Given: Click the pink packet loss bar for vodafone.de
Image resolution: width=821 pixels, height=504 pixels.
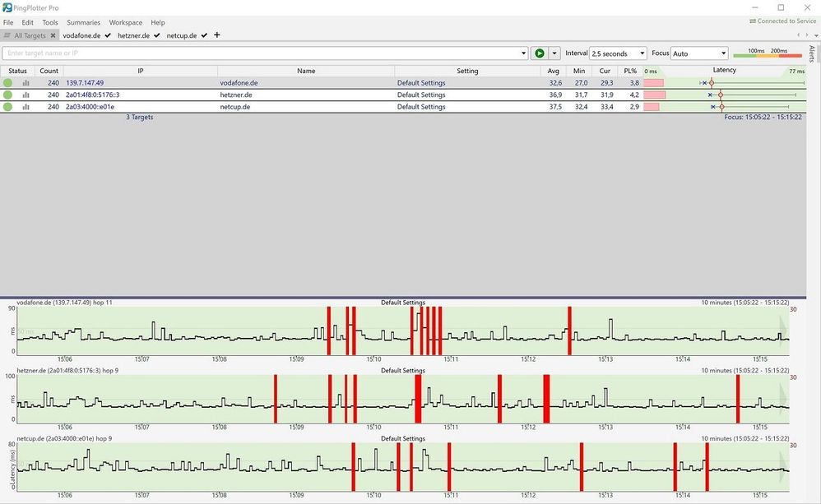Looking at the screenshot, I should click(x=653, y=83).
